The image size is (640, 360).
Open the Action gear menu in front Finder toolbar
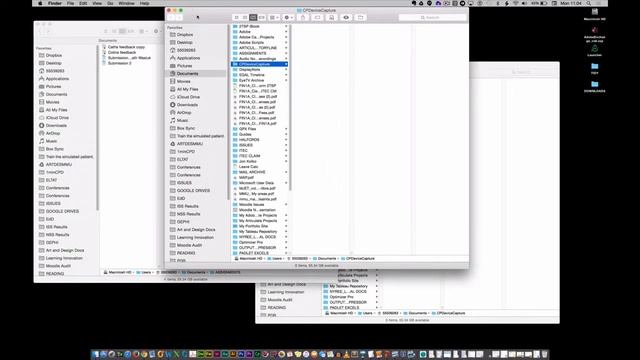[288, 18]
